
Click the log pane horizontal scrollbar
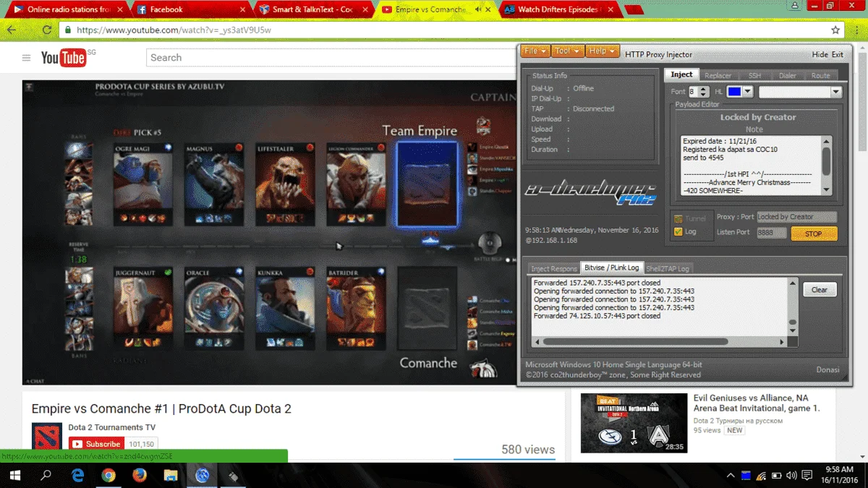point(660,341)
